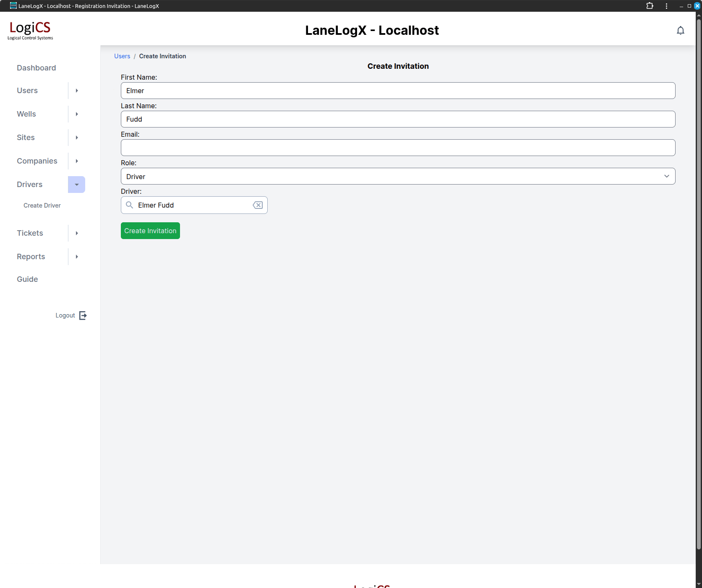
Task: Click the First Name input field
Action: pos(398,91)
